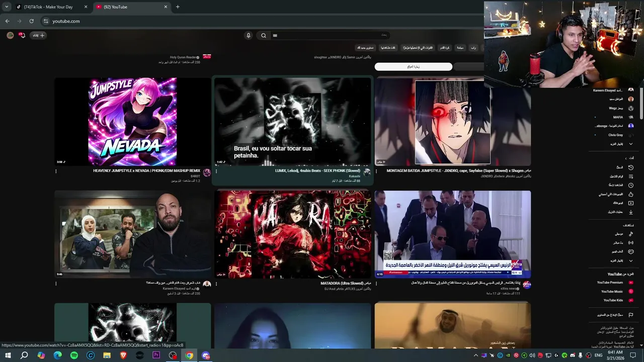The height and width of the screenshot is (362, 644).
Task: Select the Football filter chip
Action: pos(445,48)
